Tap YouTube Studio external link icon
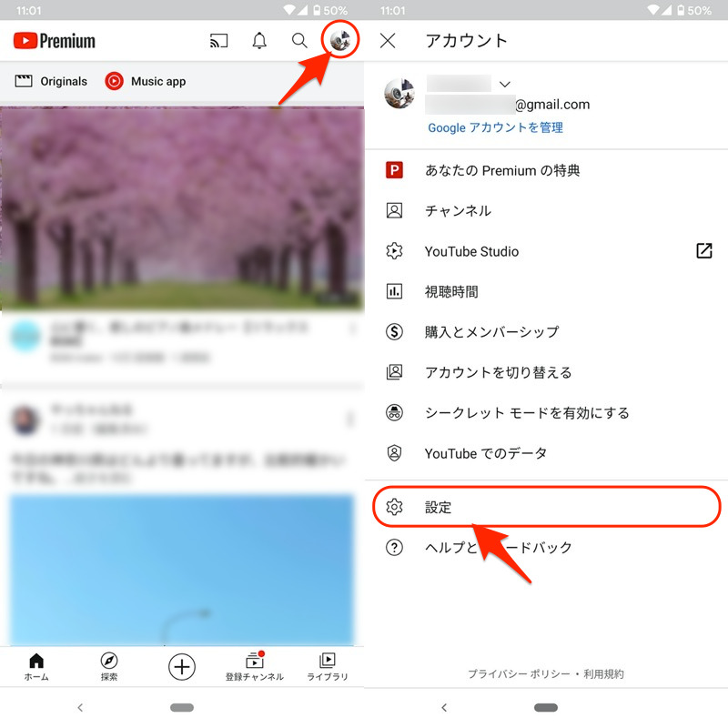Viewport: 728px width, 728px height. pyautogui.click(x=703, y=251)
